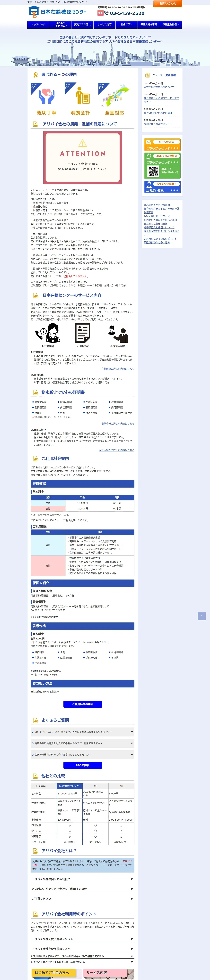Click the icon beside アリバイ会社とは？ heading
Viewport: 210px width, 980px height.
pos(35,851)
